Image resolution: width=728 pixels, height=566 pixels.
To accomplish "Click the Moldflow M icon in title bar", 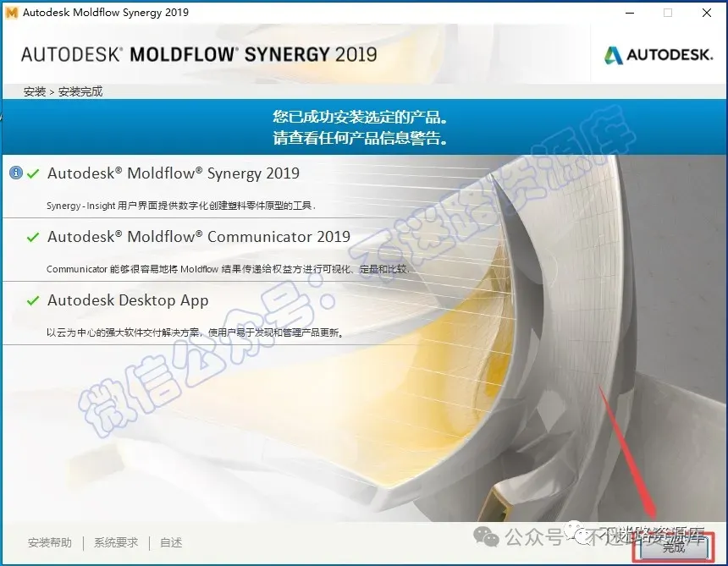I will [11, 13].
